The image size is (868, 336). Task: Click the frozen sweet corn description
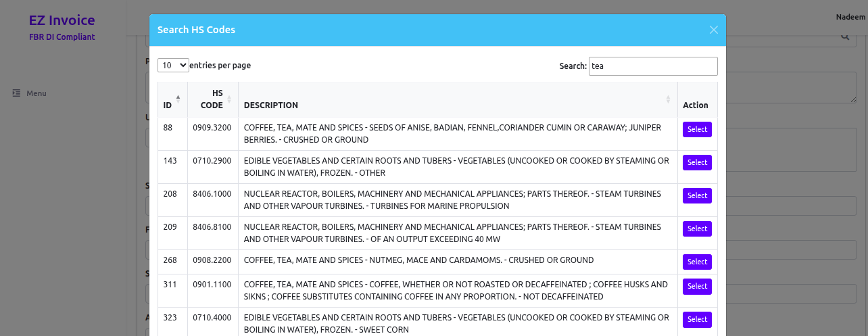(x=458, y=322)
